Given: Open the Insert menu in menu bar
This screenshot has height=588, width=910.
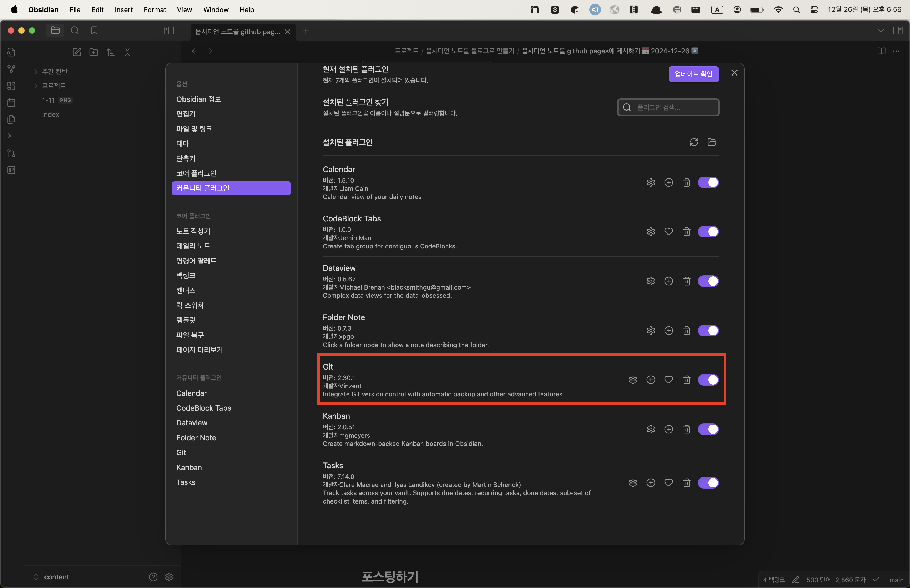Looking at the screenshot, I should tap(124, 9).
